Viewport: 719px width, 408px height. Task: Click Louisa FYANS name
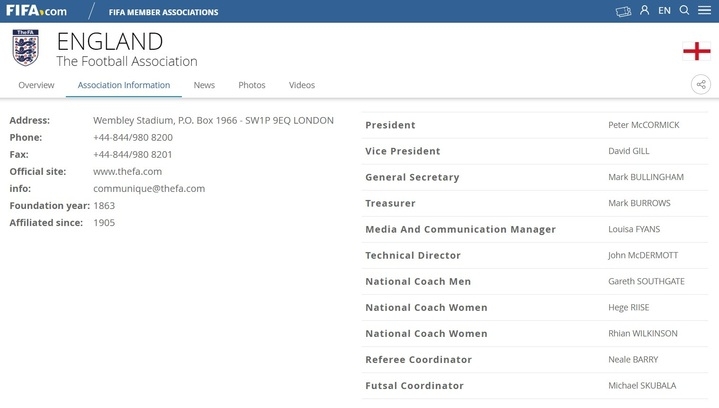(634, 229)
